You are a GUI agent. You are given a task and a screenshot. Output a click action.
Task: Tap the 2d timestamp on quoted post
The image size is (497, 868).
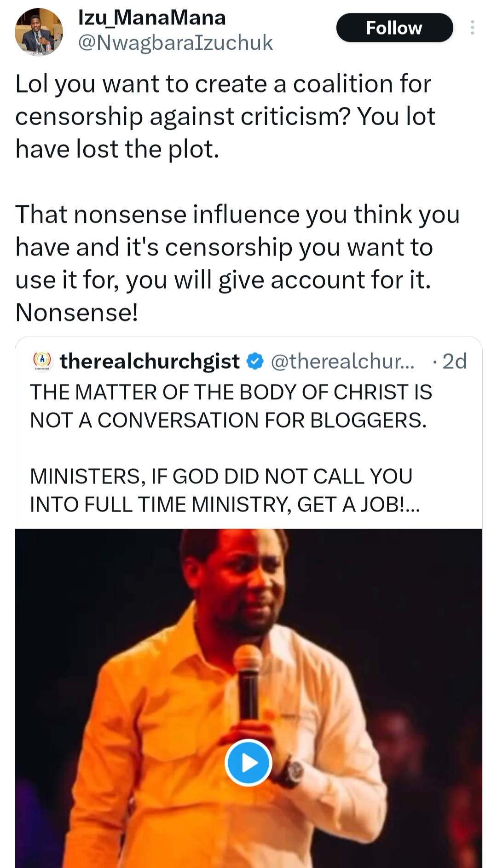tap(454, 361)
